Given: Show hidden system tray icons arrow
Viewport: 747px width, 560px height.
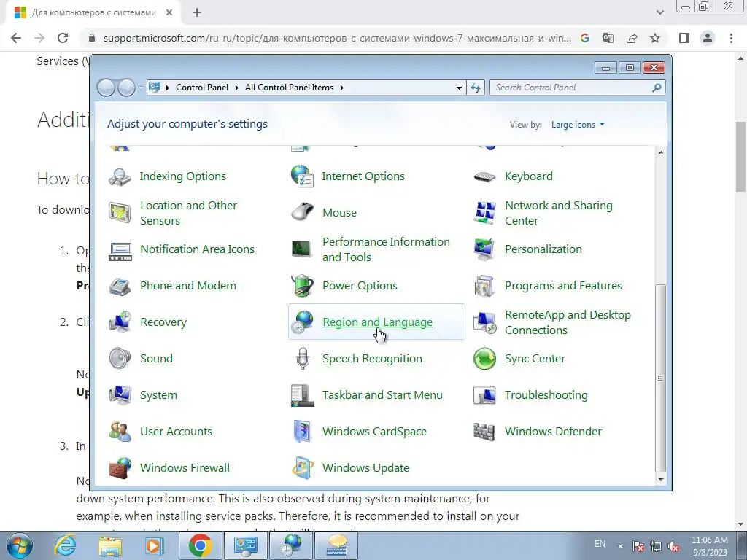Looking at the screenshot, I should coord(620,546).
